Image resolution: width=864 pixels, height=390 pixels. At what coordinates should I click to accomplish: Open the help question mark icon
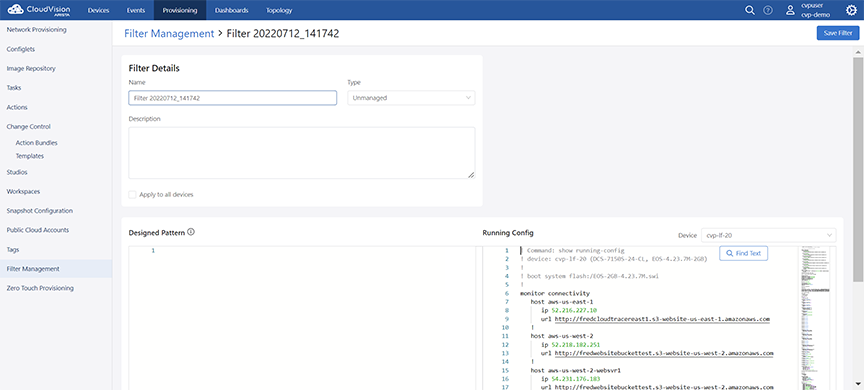pyautogui.click(x=768, y=10)
